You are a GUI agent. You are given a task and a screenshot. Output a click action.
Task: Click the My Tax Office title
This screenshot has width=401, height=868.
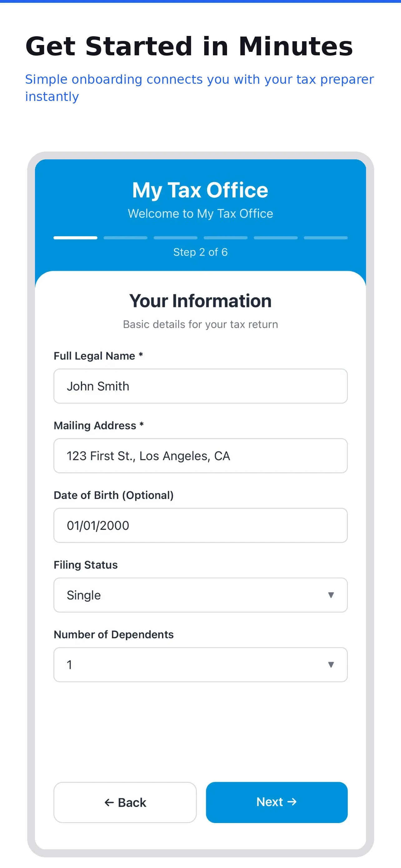coord(200,190)
